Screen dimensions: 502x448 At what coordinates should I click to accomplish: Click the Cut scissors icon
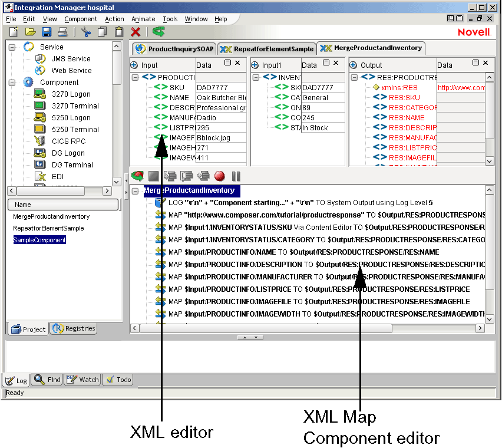coord(86,32)
